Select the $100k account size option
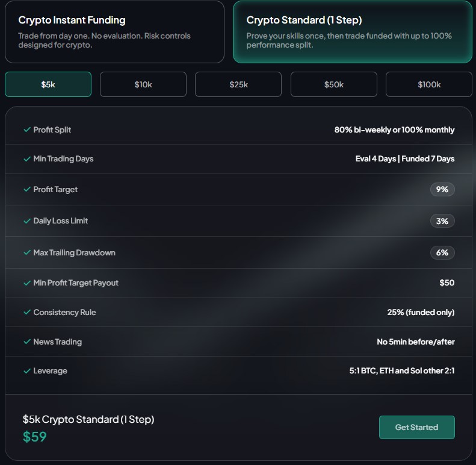Viewport: 476px width, 465px height. click(428, 84)
